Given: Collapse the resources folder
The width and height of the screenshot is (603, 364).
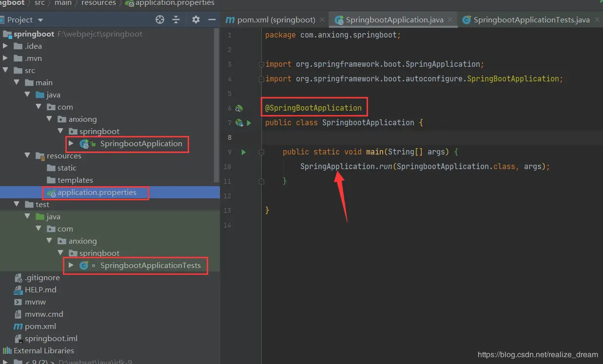Looking at the screenshot, I should (28, 156).
